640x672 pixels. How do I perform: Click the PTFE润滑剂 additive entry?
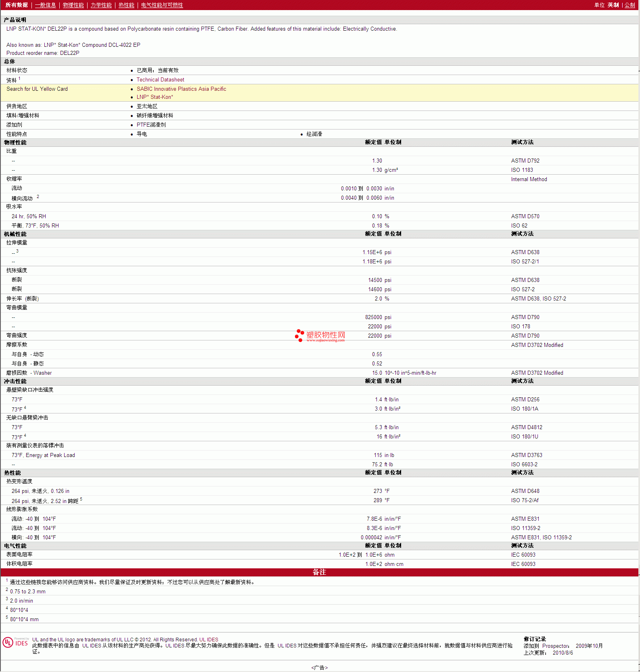pos(151,125)
